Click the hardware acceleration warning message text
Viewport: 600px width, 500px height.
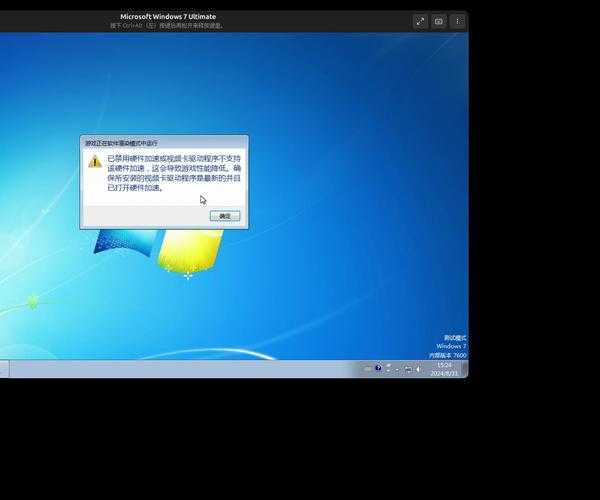[x=174, y=172]
